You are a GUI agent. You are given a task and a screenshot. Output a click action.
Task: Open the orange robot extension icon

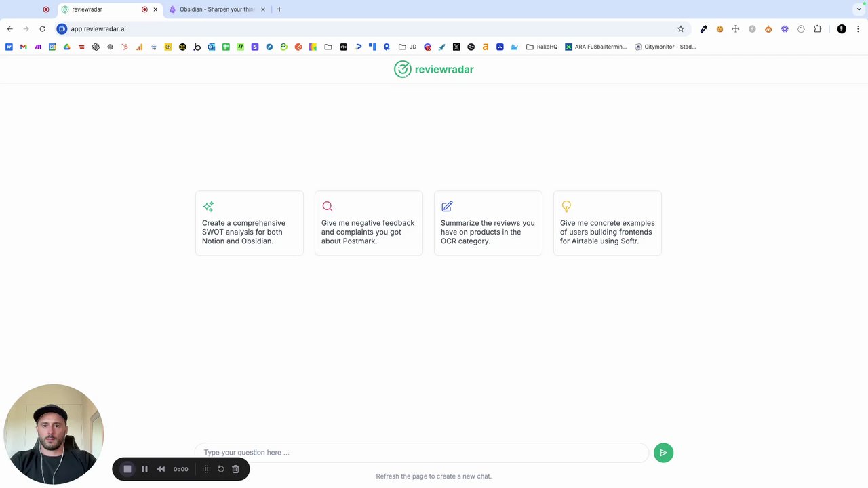pos(768,29)
